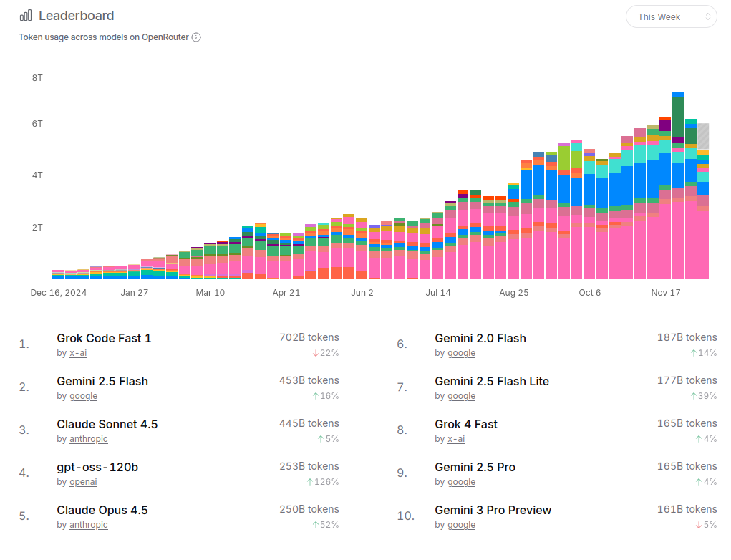Open the Gemini 2.5 Pro model
The image size is (731, 560).
475,467
